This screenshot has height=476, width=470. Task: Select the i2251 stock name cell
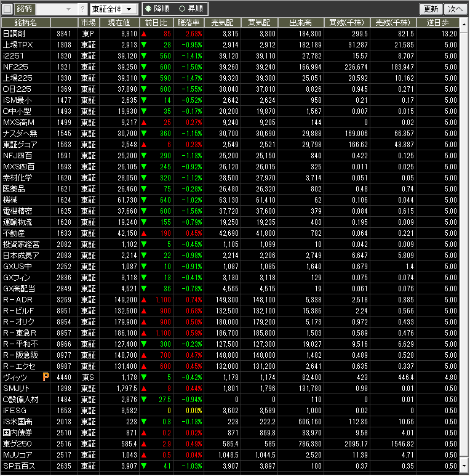click(26, 56)
